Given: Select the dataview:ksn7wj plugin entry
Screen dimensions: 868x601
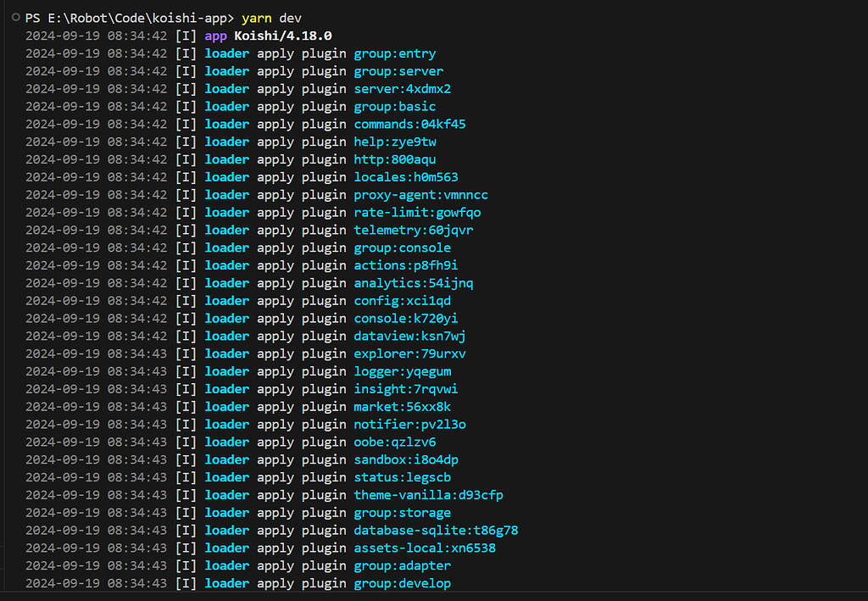Looking at the screenshot, I should pos(409,336).
